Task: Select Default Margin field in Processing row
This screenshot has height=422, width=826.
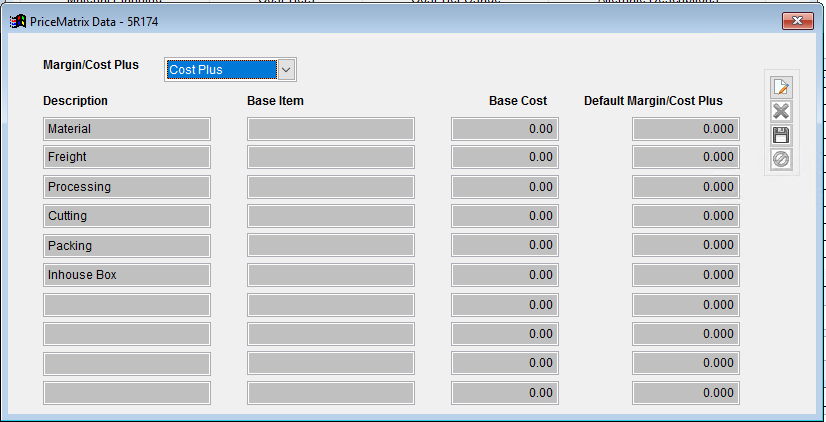Action: click(x=686, y=187)
